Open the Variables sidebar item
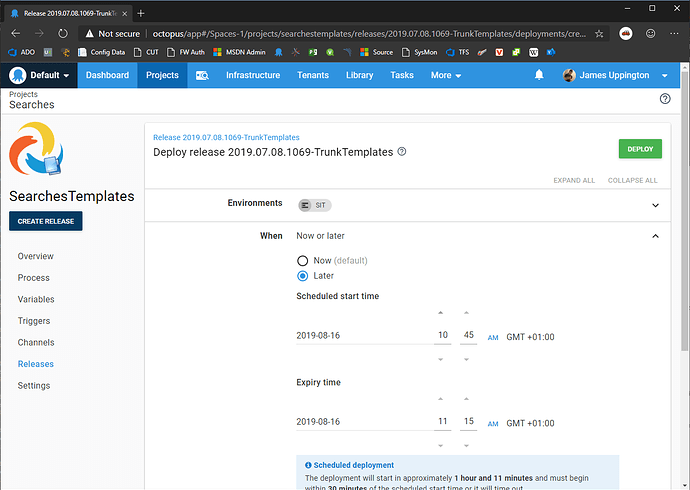 (x=36, y=299)
